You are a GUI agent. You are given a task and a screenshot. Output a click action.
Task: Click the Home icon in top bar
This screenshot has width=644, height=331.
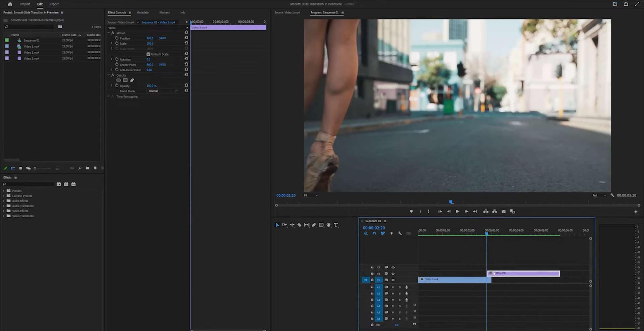pyautogui.click(x=10, y=4)
